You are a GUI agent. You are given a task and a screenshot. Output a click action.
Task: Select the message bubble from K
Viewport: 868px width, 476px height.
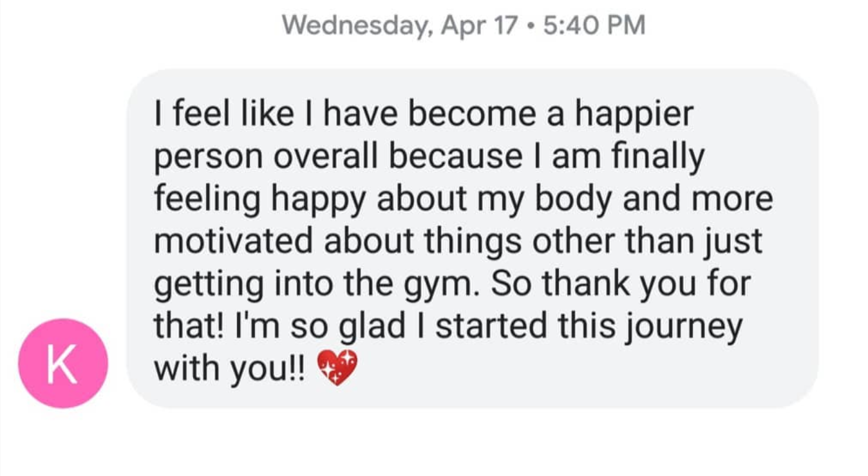pos(473,238)
